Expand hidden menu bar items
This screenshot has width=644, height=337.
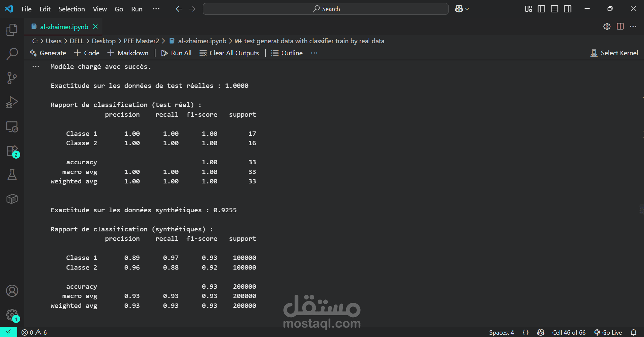pos(156,9)
